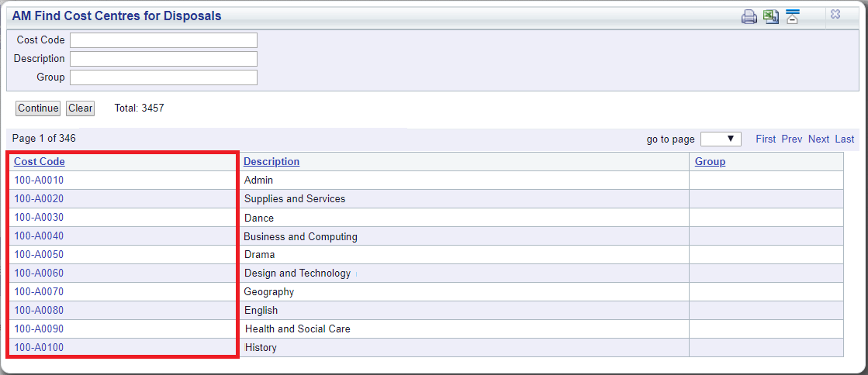
Task: Clear the search fields
Action: [80, 108]
